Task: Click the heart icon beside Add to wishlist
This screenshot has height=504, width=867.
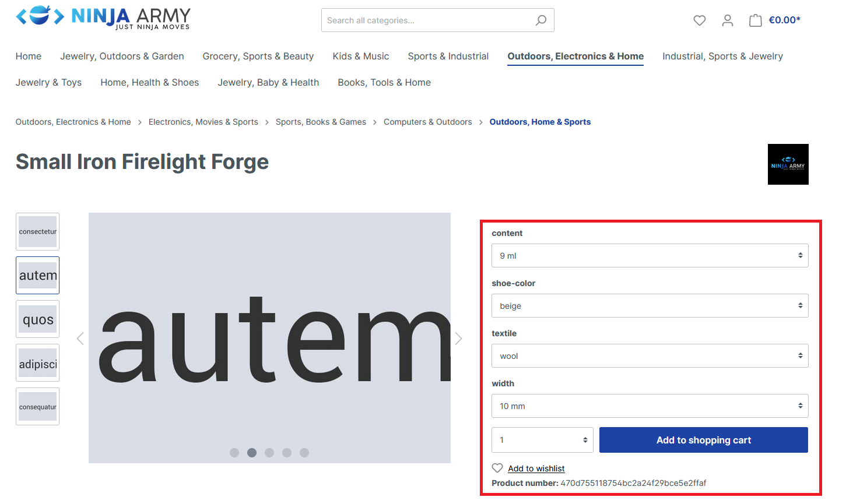Action: 497,468
